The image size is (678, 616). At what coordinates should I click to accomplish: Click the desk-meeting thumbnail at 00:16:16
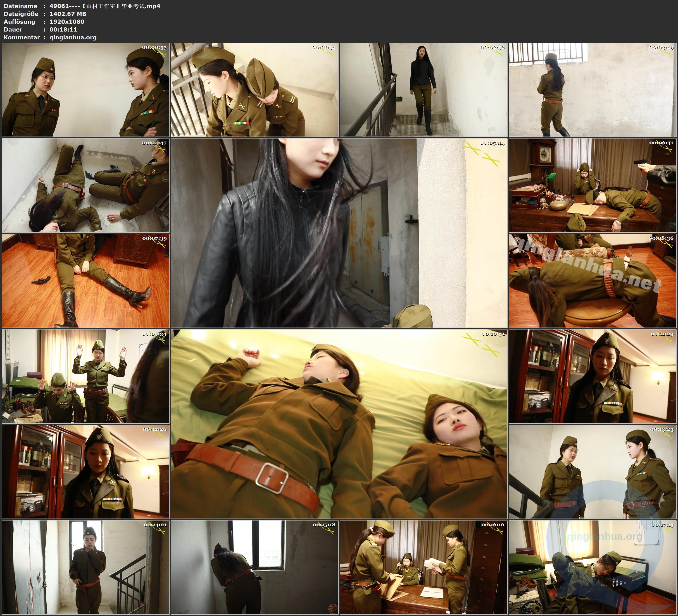tap(423, 567)
